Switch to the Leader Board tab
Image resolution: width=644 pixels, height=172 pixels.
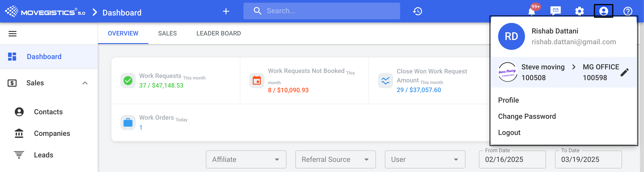tap(218, 33)
